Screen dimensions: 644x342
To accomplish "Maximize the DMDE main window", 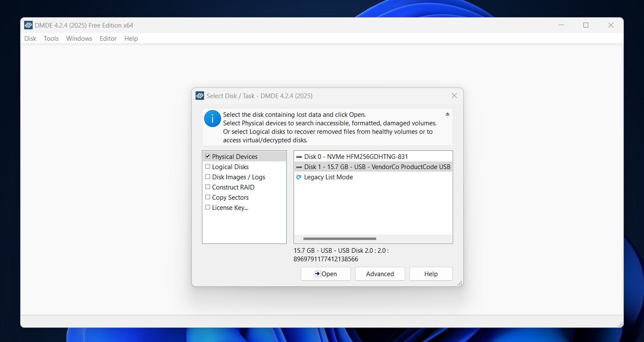I will (x=586, y=25).
